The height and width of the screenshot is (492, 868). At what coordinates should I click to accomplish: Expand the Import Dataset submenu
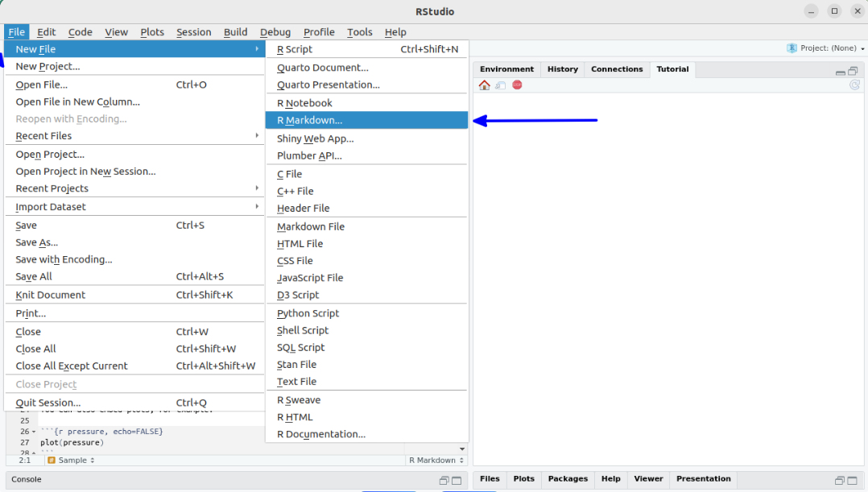135,206
